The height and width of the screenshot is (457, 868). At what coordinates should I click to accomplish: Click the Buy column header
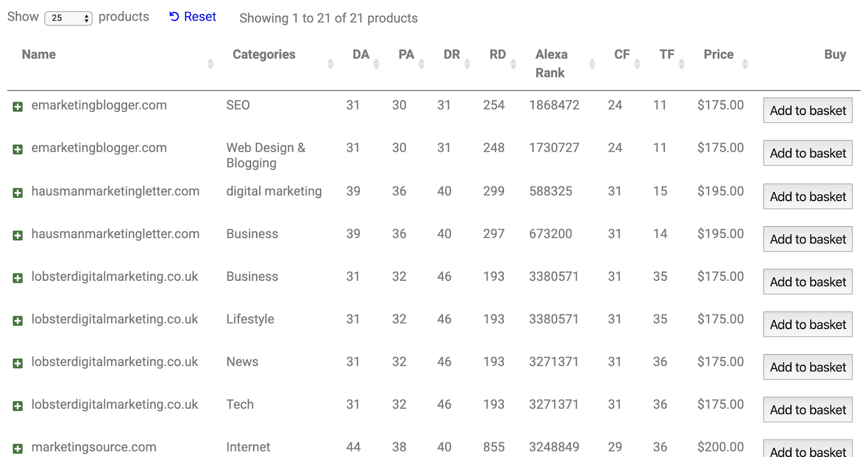835,55
